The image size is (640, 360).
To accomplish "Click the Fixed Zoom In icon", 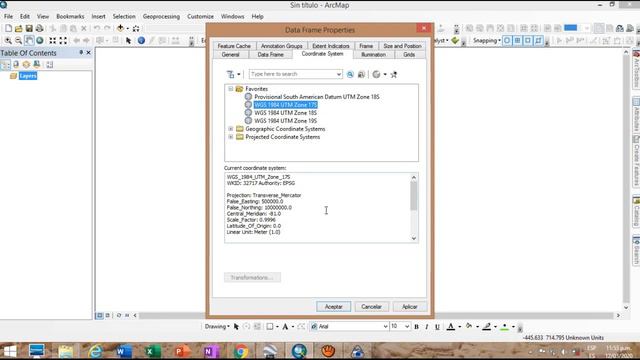I will 53,40.
